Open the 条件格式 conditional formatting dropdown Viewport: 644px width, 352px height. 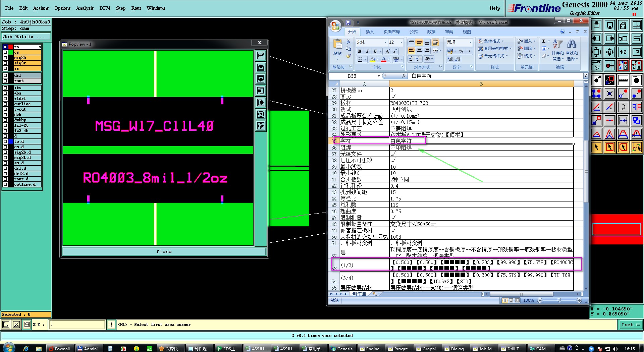[x=491, y=41]
